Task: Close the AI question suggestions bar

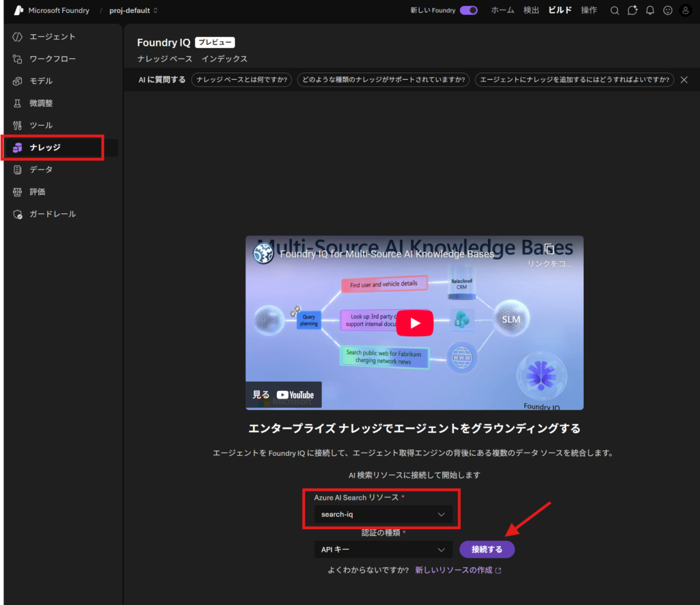Action: point(684,80)
